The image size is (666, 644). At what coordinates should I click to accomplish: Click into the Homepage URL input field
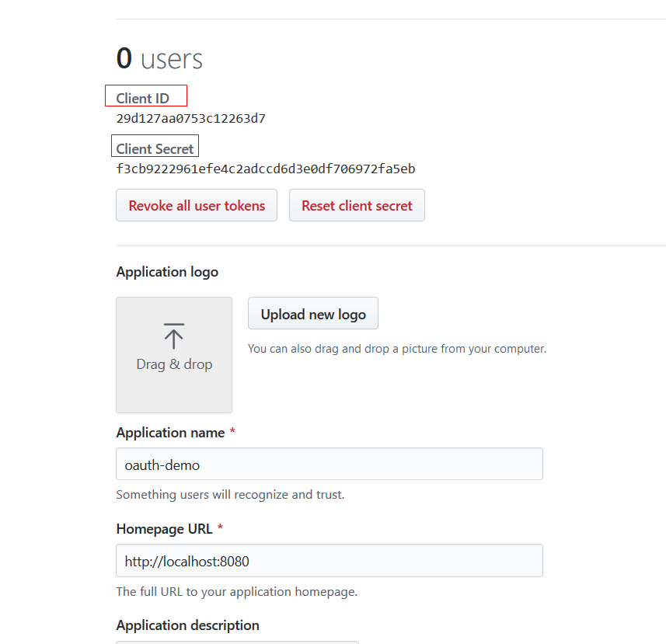pyautogui.click(x=329, y=561)
